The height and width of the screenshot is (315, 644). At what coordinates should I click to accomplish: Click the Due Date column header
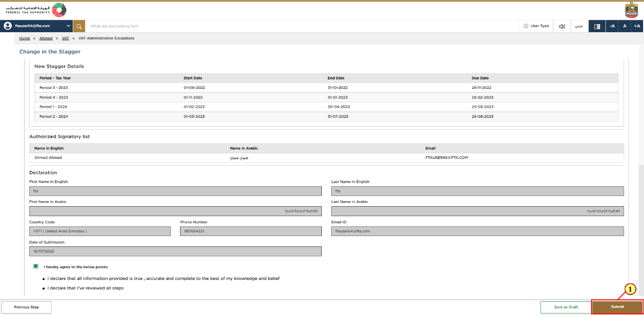[480, 78]
